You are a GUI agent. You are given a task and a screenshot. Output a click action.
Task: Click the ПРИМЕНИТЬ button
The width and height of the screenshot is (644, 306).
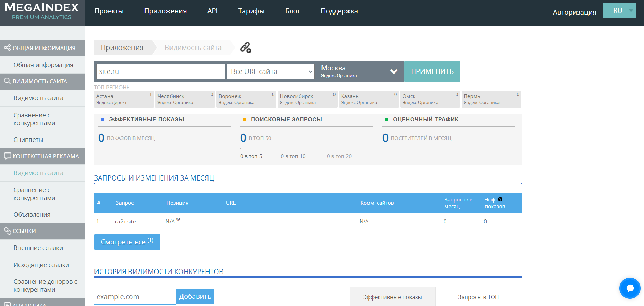[x=432, y=71]
